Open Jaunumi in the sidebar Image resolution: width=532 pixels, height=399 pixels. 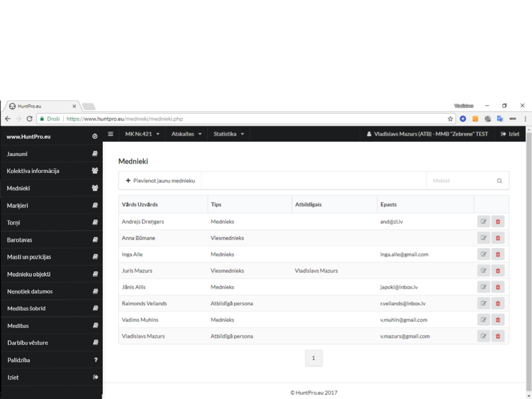click(52, 154)
